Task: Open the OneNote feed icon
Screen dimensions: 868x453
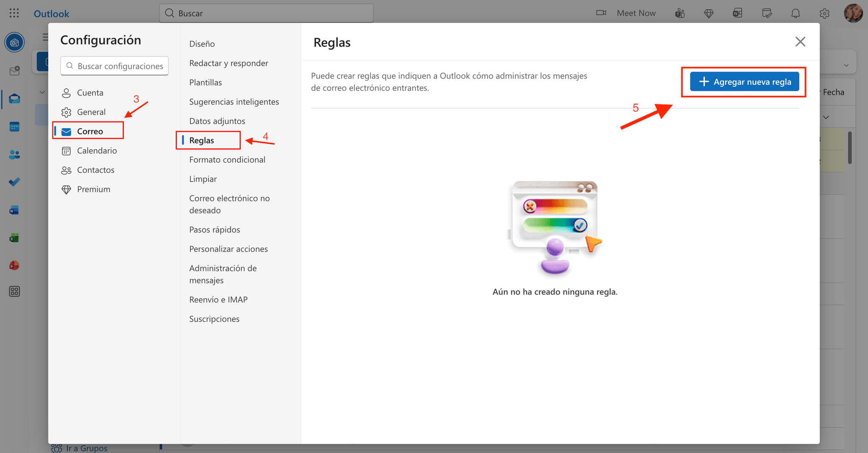Action: click(x=737, y=13)
